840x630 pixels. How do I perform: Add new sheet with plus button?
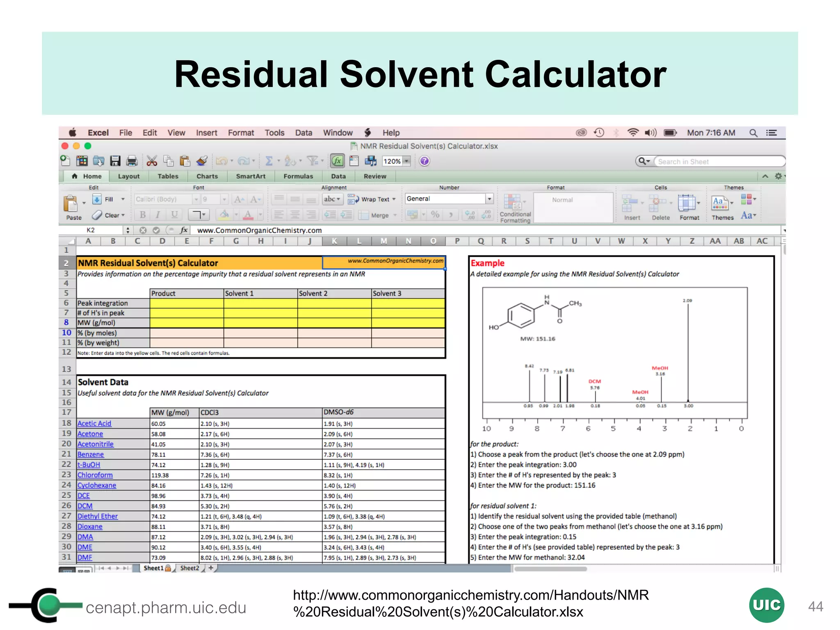tap(211, 568)
